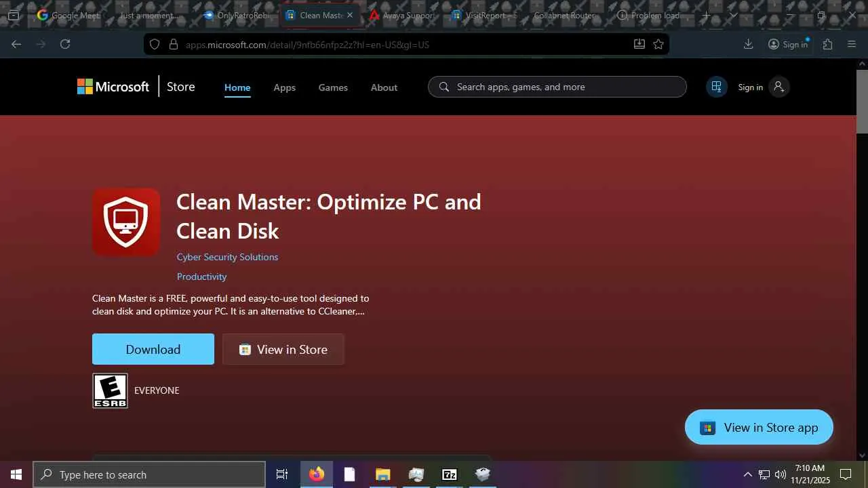The width and height of the screenshot is (868, 488).
Task: Open the Firefox hamburger menu
Action: coord(852,44)
